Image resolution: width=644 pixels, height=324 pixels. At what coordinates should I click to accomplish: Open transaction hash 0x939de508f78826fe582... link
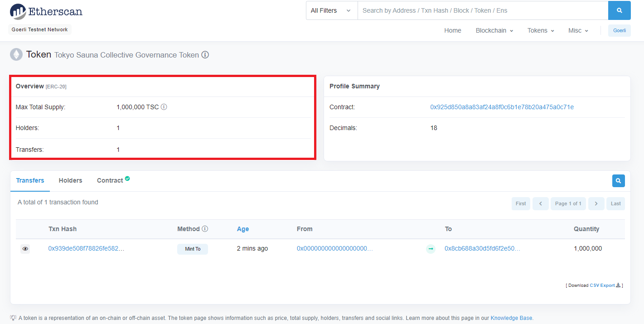coord(86,248)
